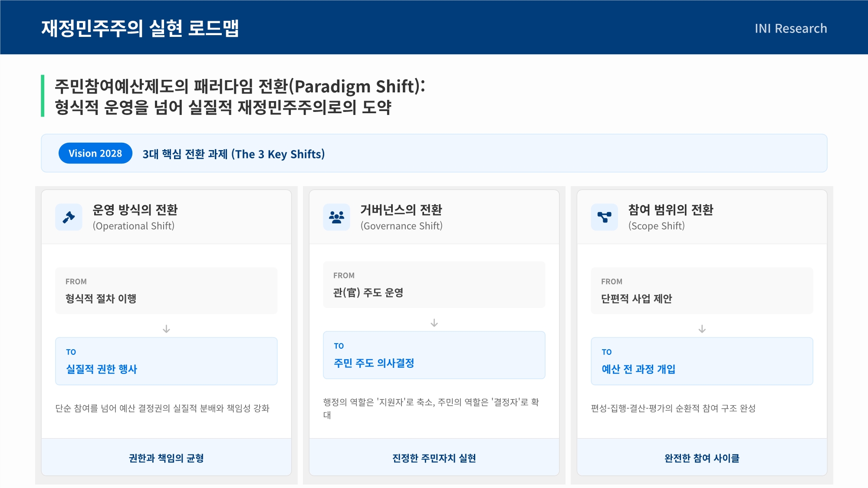868x488 pixels.
Task: Click the 예산 전 과정 개입 TO box
Action: tap(702, 361)
